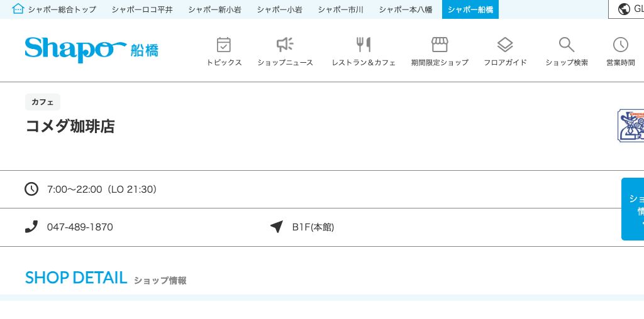Click the カフェ category tag
This screenshot has height=319, width=644.
43,102
